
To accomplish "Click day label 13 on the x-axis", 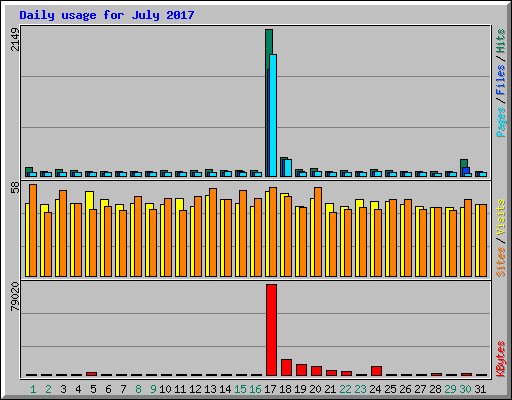I will coord(210,389).
